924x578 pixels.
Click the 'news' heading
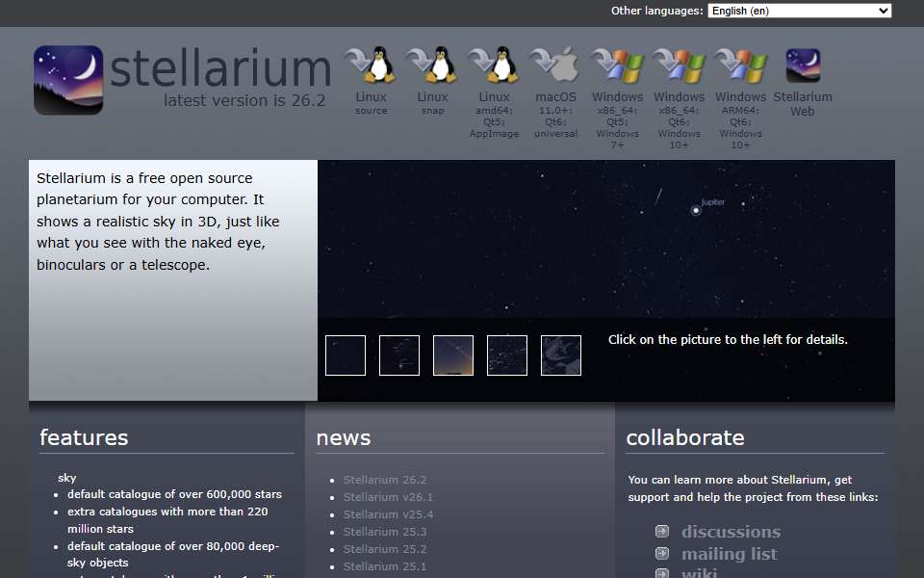[x=343, y=438]
